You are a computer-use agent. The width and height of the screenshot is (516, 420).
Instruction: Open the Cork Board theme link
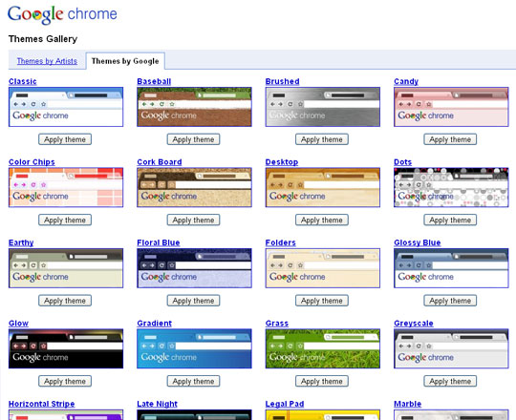point(160,162)
